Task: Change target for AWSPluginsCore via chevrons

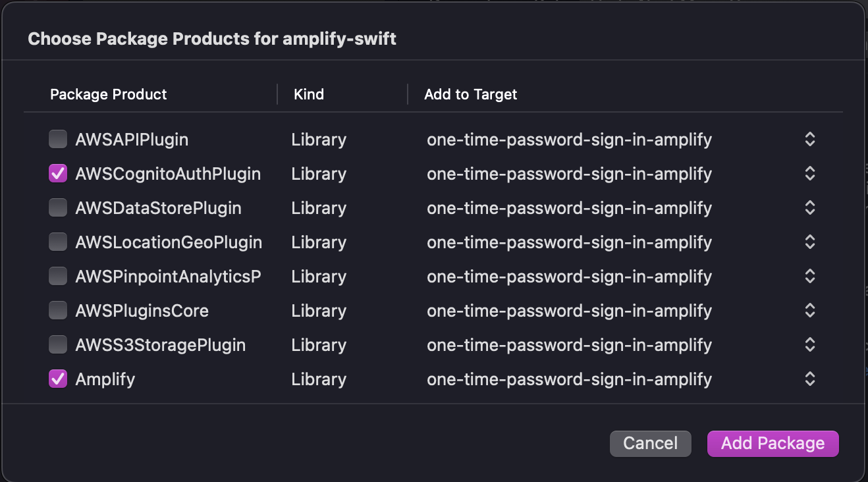Action: coord(810,311)
